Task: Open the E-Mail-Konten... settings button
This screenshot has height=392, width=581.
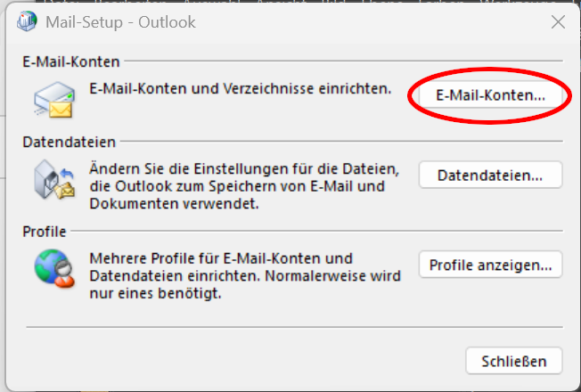Action: [x=490, y=94]
